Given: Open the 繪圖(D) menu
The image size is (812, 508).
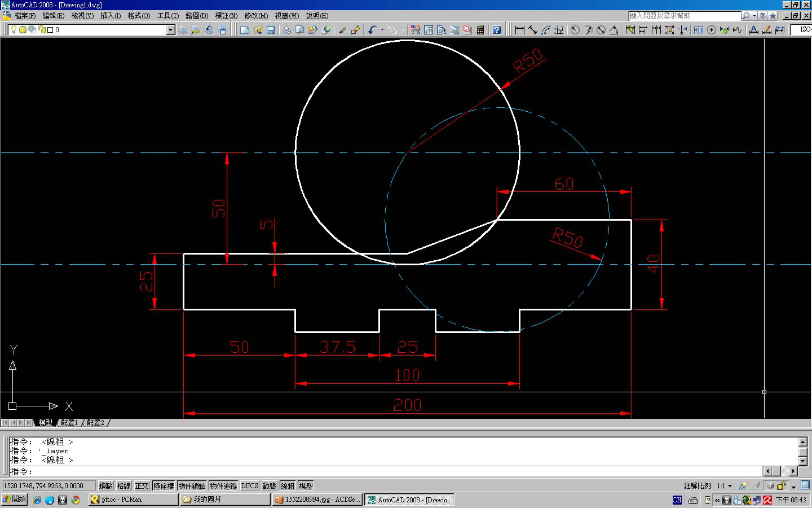Looking at the screenshot, I should [x=197, y=16].
